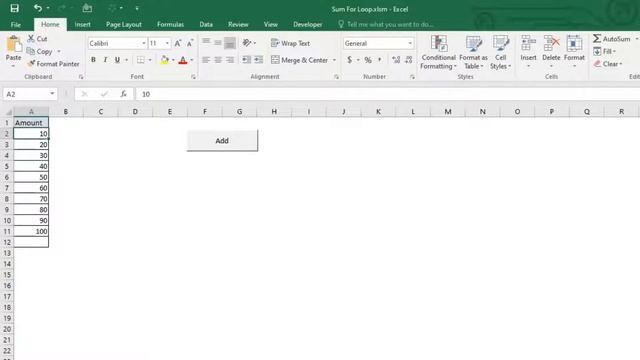Viewport: 640px width, 360px height.
Task: Click the Add button on the sheet
Action: tap(222, 140)
